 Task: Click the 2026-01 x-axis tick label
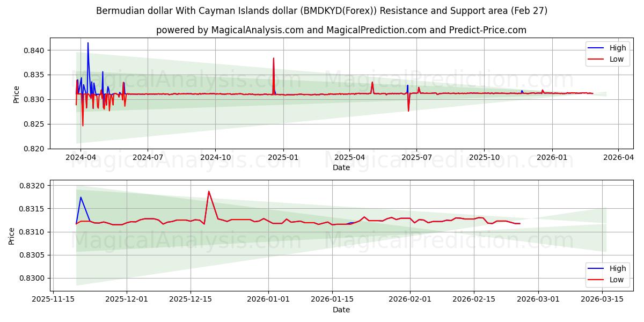[552, 158]
